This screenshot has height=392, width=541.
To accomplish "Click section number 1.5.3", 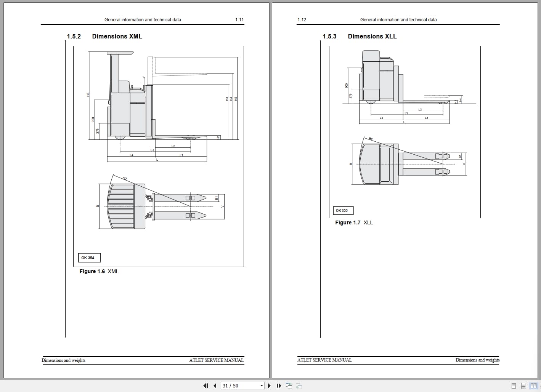I will pos(329,36).
